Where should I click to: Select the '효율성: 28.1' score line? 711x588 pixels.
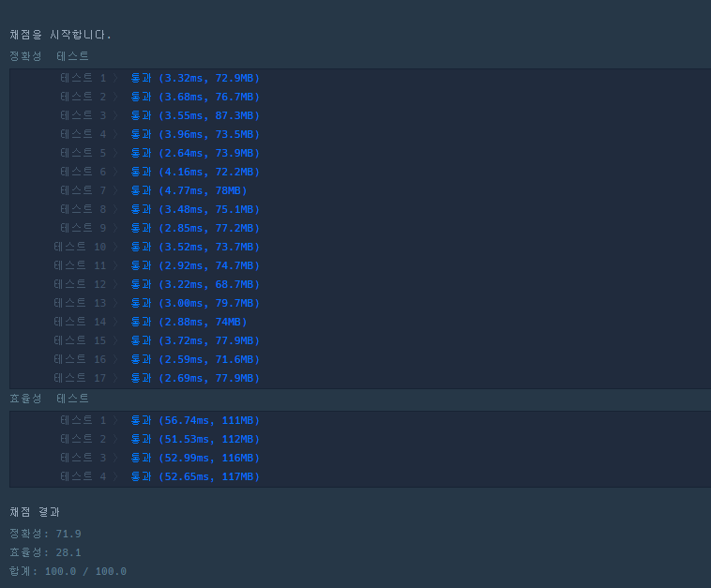45,552
